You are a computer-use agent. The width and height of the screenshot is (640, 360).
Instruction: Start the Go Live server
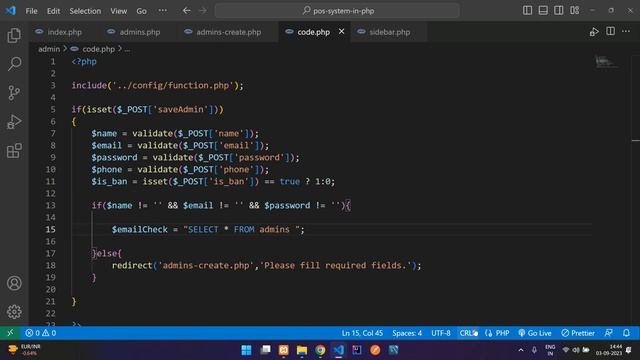[x=535, y=333]
